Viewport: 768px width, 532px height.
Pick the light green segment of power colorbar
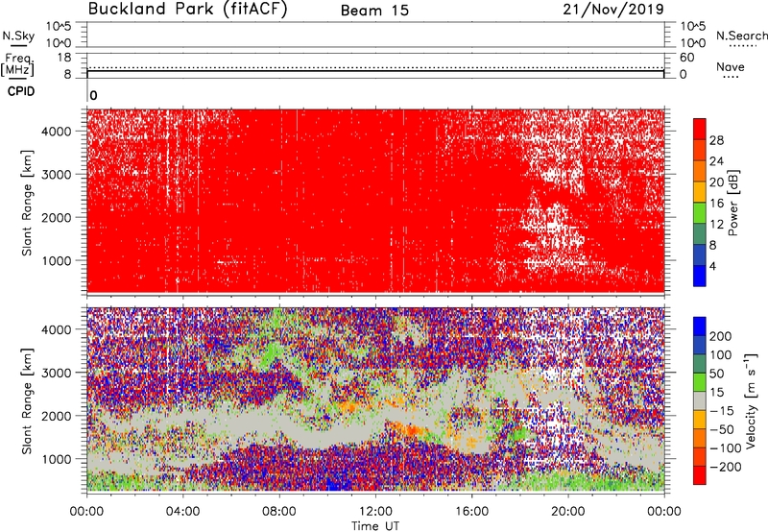(x=700, y=213)
